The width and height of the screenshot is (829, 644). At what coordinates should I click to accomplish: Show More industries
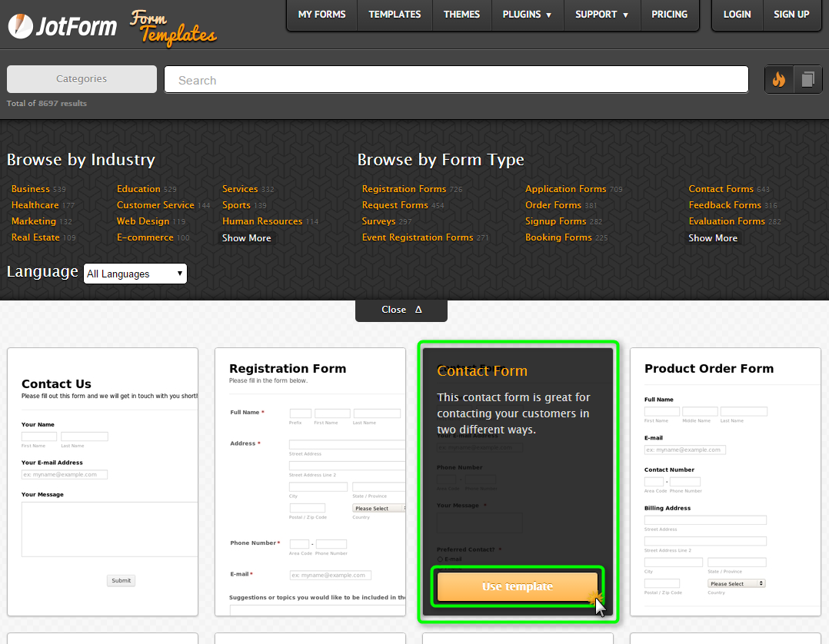pyautogui.click(x=246, y=238)
